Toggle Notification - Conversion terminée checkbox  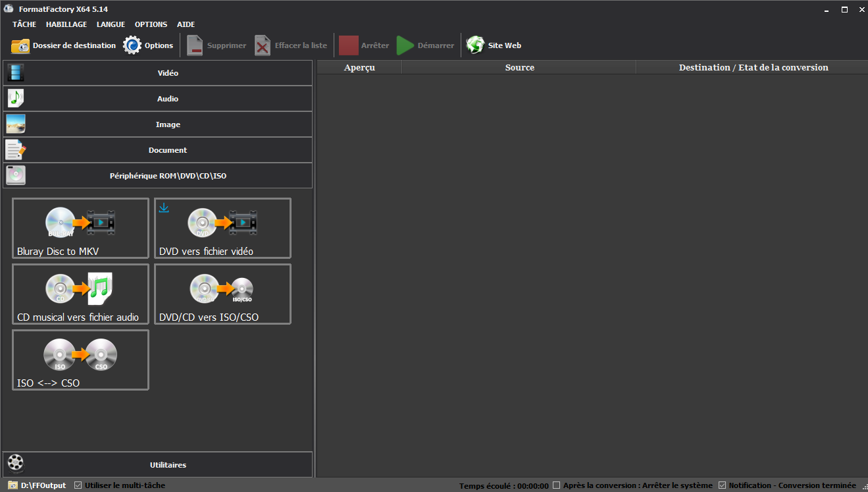click(x=723, y=485)
